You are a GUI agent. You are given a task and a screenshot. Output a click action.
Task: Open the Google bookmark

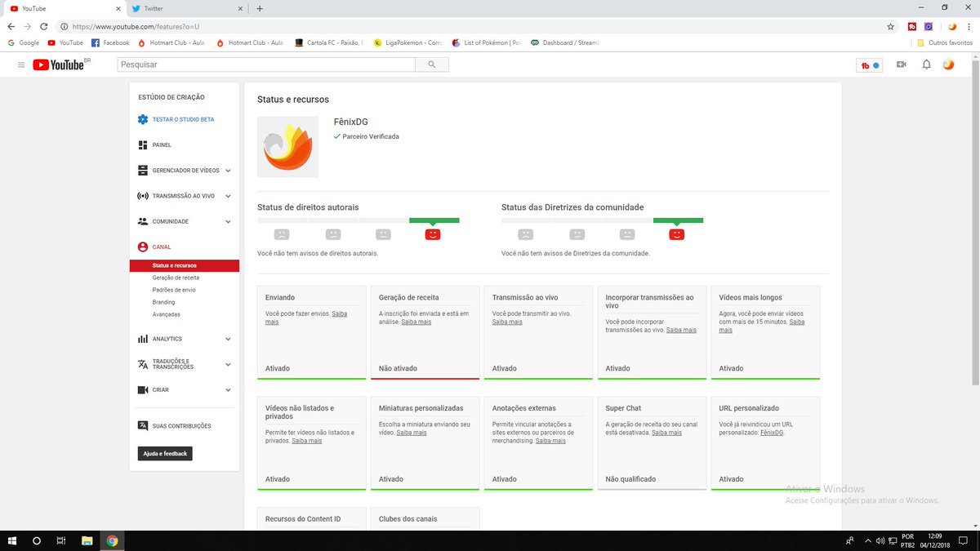[x=24, y=42]
